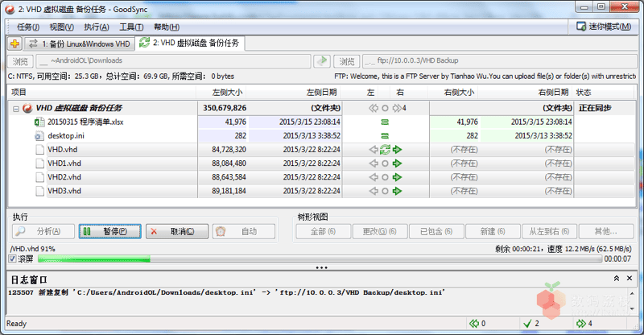This screenshot has height=335, width=644.
Task: Collapse the VHD 虚拟磁盘 备份任务 tree node
Action: pyautogui.click(x=15, y=109)
